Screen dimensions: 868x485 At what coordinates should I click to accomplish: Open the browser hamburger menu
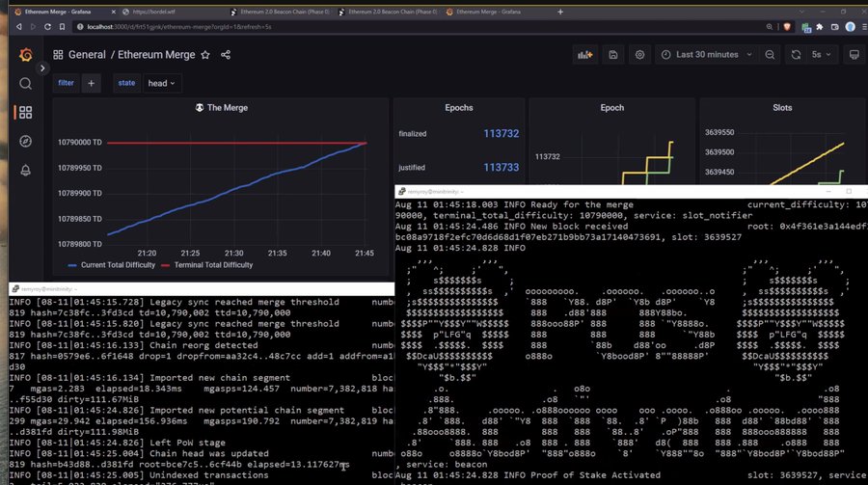(x=864, y=27)
